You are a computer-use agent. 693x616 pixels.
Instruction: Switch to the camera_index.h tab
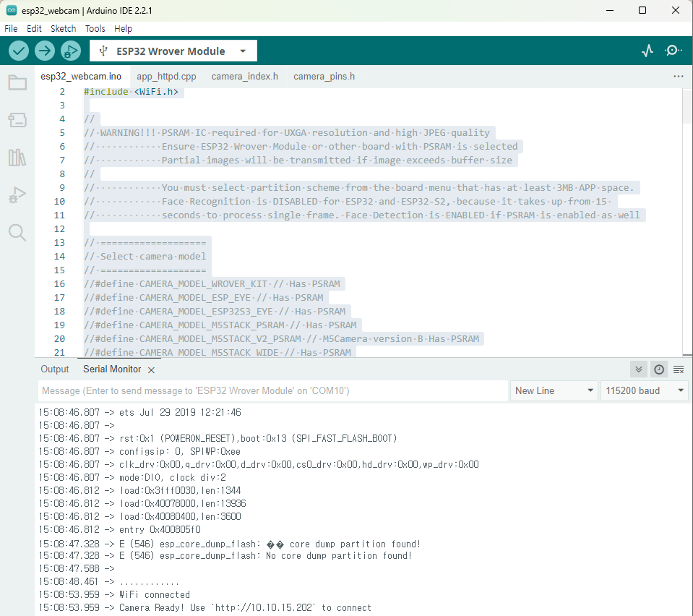pos(245,76)
